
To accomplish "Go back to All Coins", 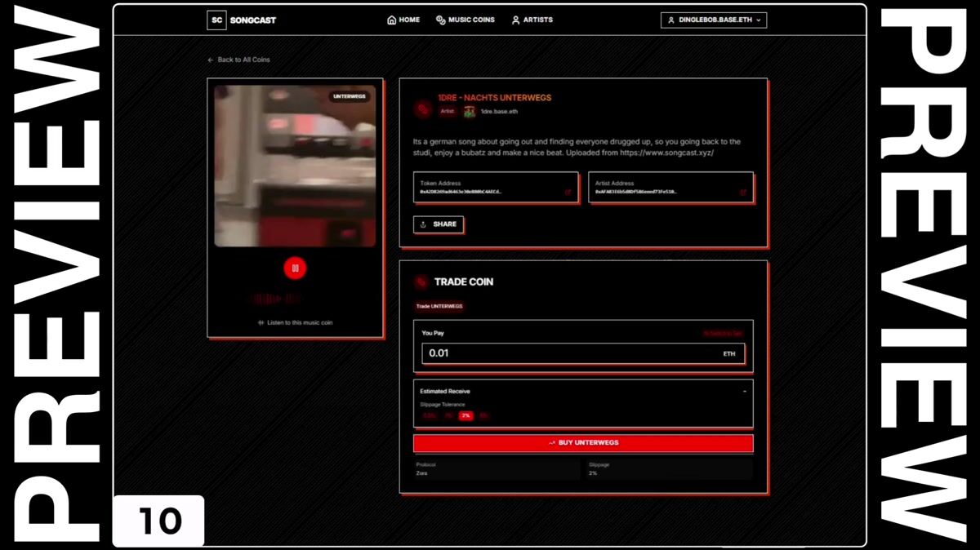I will click(x=238, y=60).
